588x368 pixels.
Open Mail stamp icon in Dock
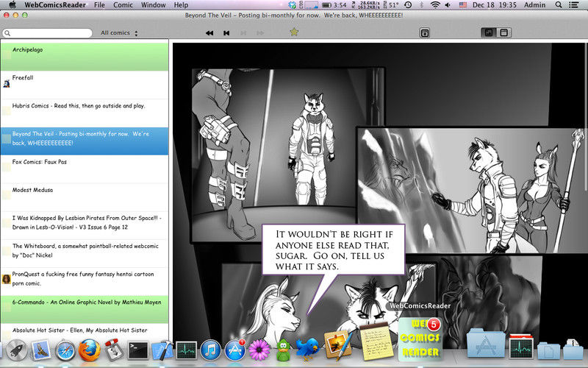40,350
